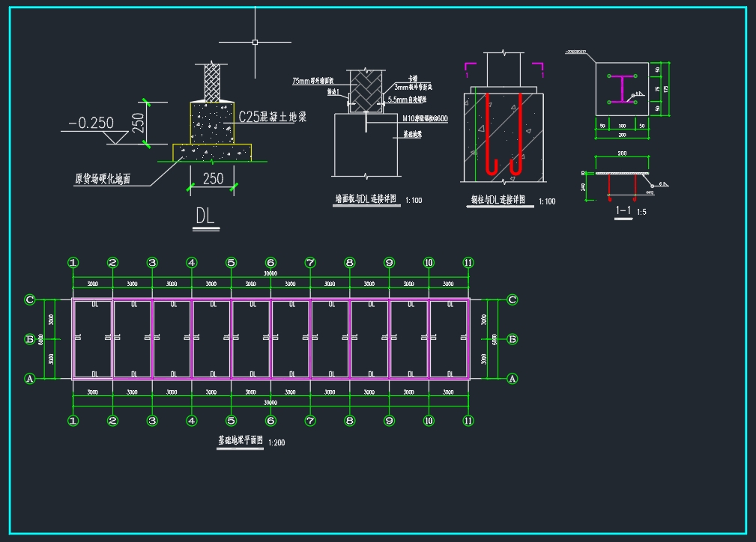Click the 30000 total dimension above the plan
Screen dimensions: 756x542
click(x=270, y=274)
